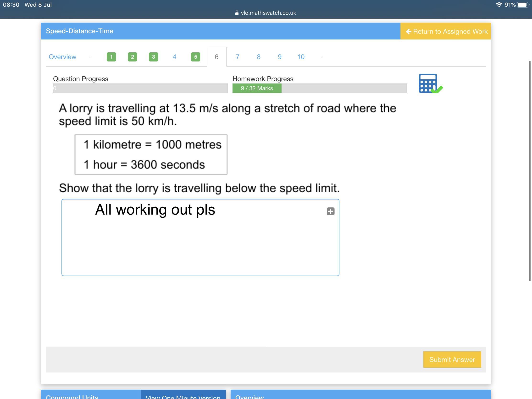Open the Overview tab
The image size is (532, 399).
tap(62, 57)
